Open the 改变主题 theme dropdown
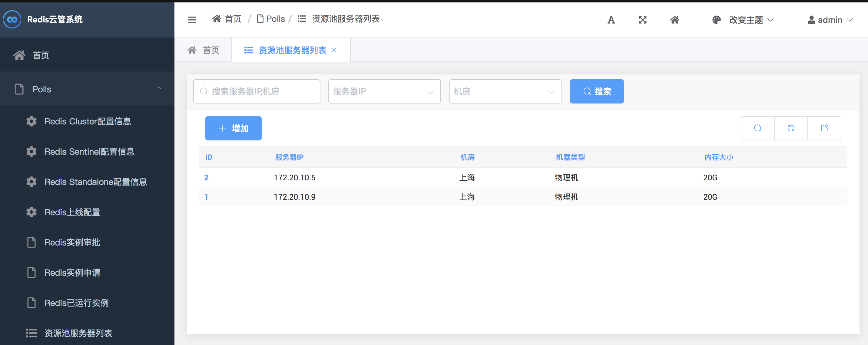Viewport: 868px width, 345px height. tap(745, 20)
